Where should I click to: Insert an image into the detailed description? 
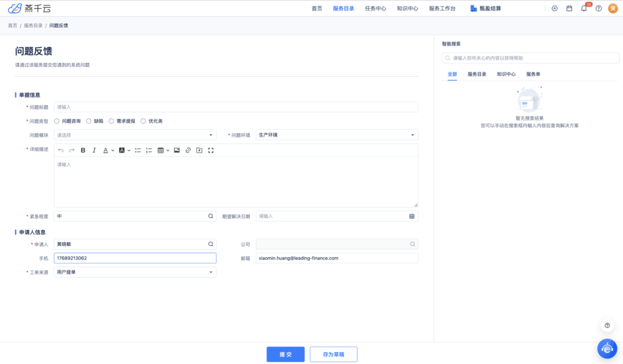(177, 151)
